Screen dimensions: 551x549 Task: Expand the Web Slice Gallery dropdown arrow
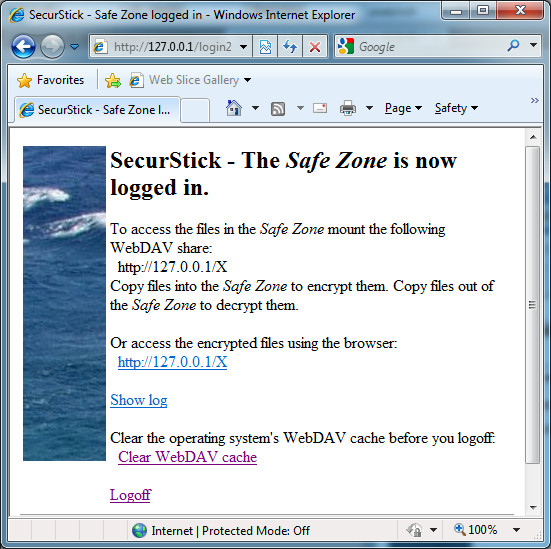click(x=247, y=80)
